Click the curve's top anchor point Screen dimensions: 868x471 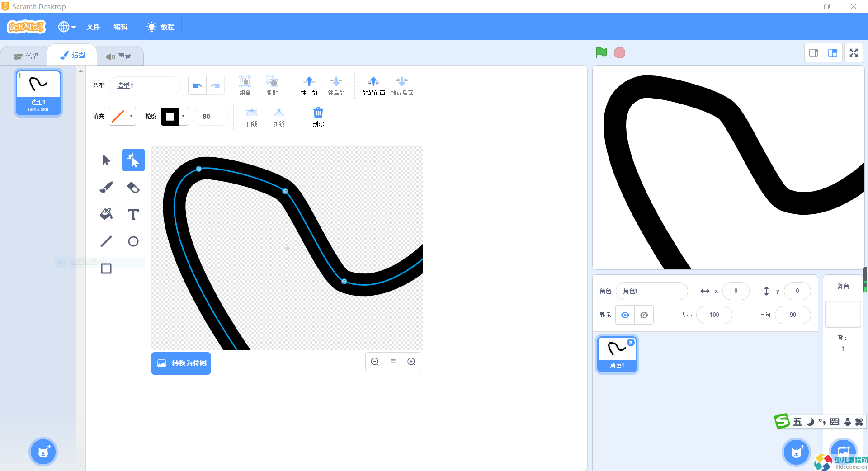point(199,169)
